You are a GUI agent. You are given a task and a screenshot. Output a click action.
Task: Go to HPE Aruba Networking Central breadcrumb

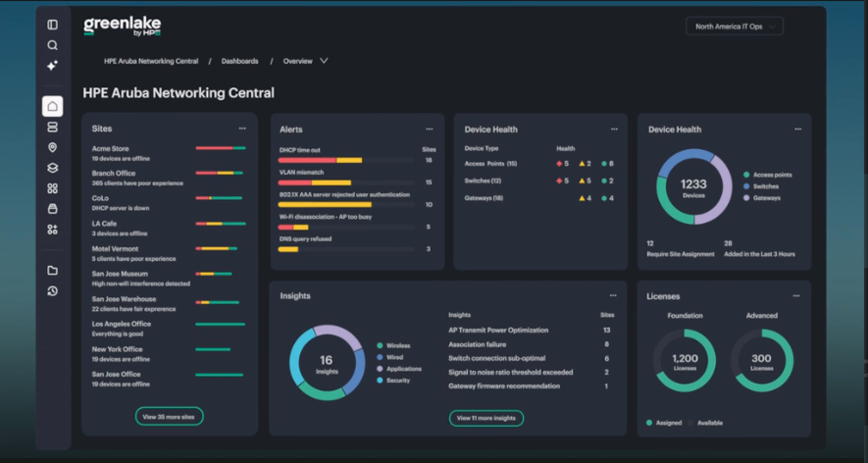pyautogui.click(x=151, y=61)
